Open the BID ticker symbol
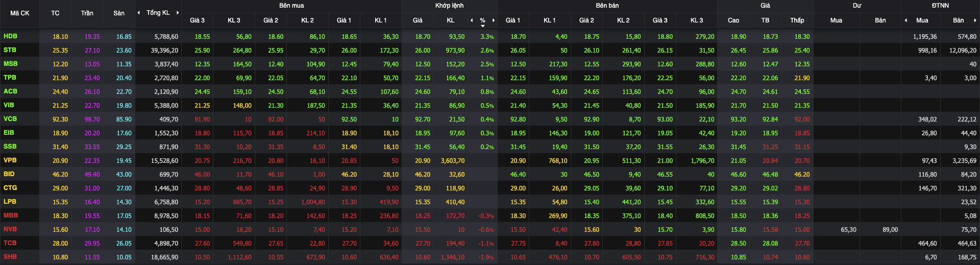Image resolution: width=980 pixels, height=265 pixels. pos(9,174)
